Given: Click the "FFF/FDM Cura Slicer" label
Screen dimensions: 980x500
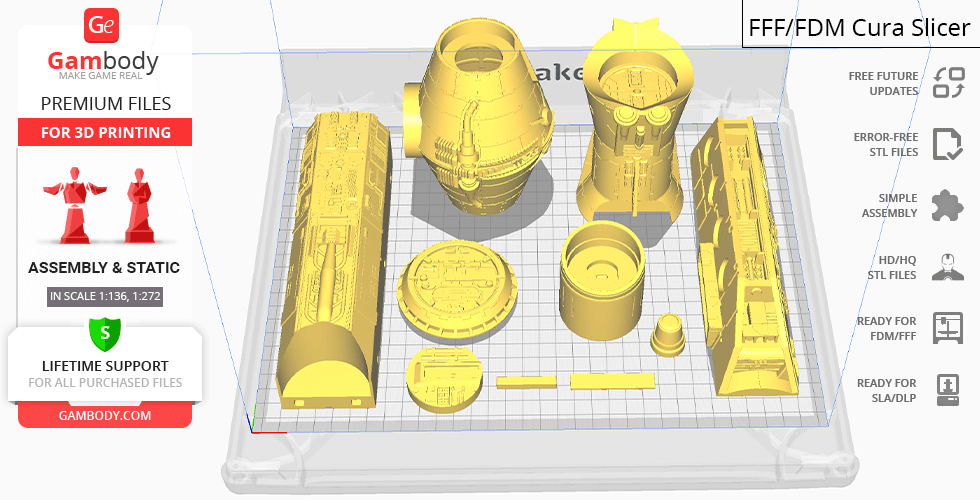Looking at the screenshot, I should click(859, 27).
